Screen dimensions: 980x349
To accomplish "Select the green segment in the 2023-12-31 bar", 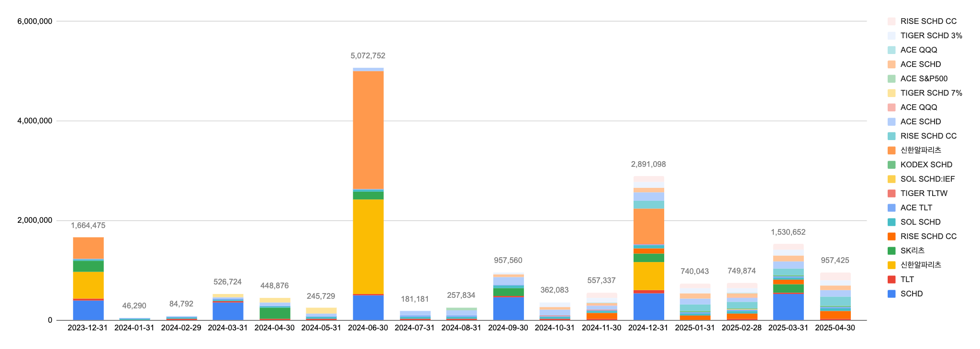I will tap(89, 266).
